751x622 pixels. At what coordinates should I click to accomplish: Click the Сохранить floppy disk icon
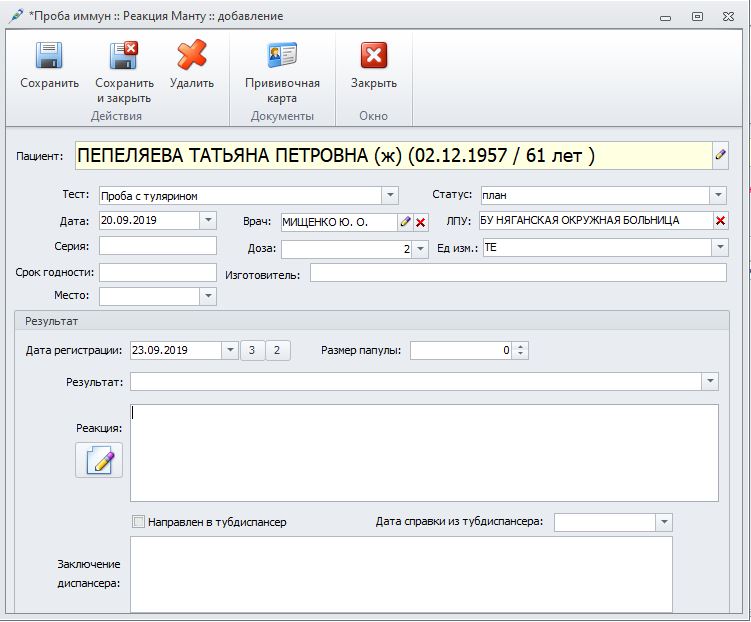(x=49, y=56)
